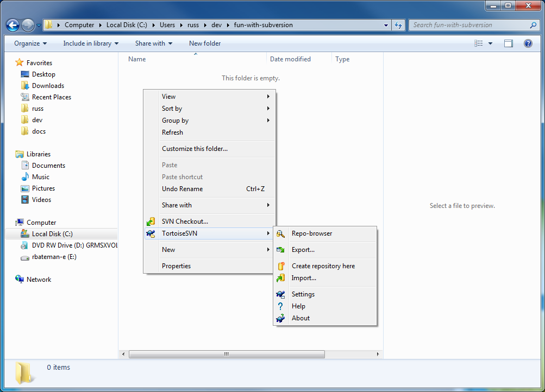
Task: Select the russ folder in Favorites
Action: (x=37, y=109)
